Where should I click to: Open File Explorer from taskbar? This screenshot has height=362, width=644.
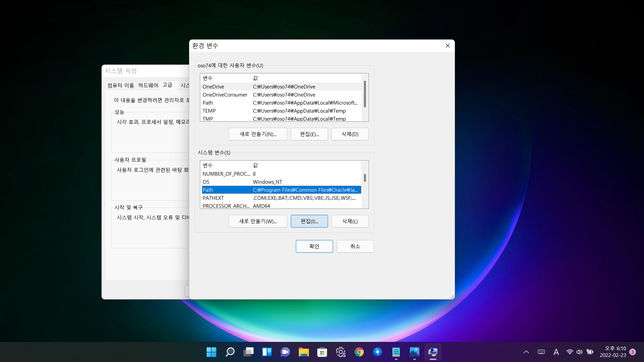[x=304, y=352]
